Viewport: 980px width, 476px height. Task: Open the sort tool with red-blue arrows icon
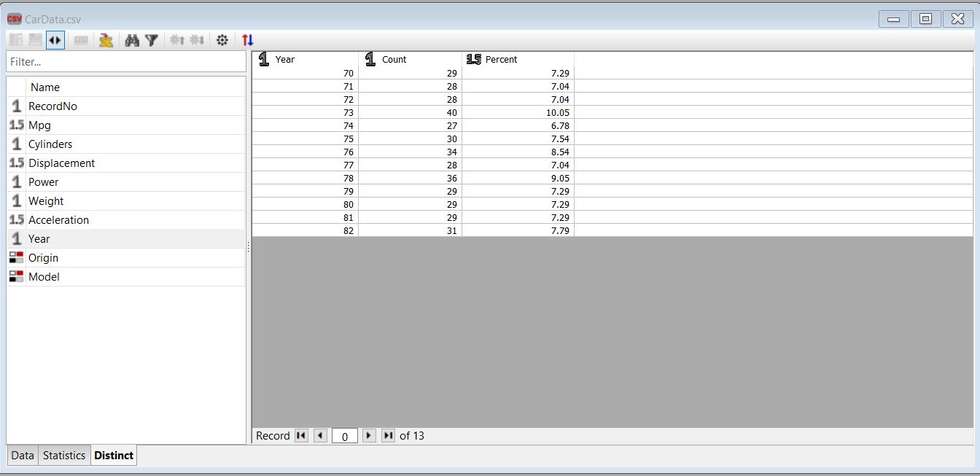(247, 40)
